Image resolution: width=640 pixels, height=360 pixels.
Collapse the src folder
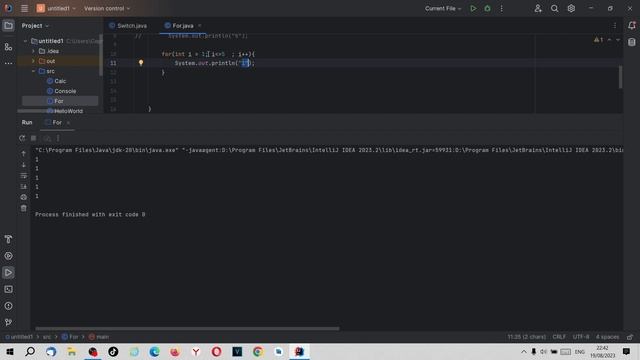[x=33, y=71]
